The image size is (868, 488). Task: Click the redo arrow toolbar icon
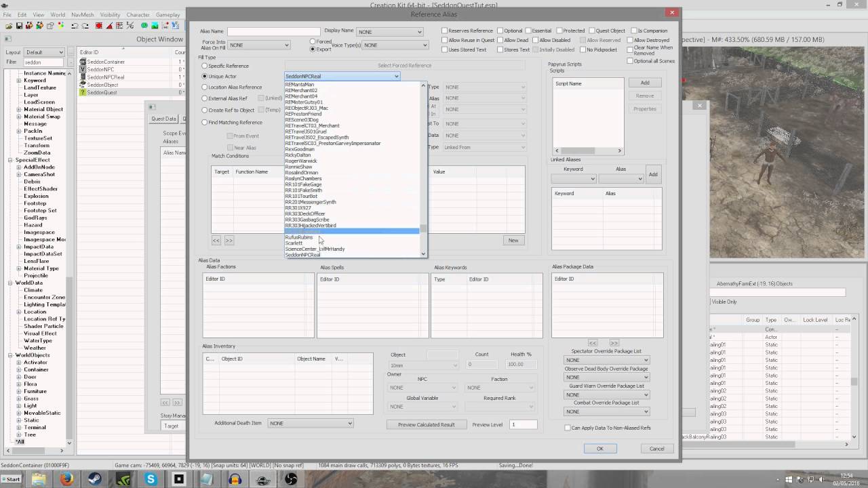(x=85, y=26)
